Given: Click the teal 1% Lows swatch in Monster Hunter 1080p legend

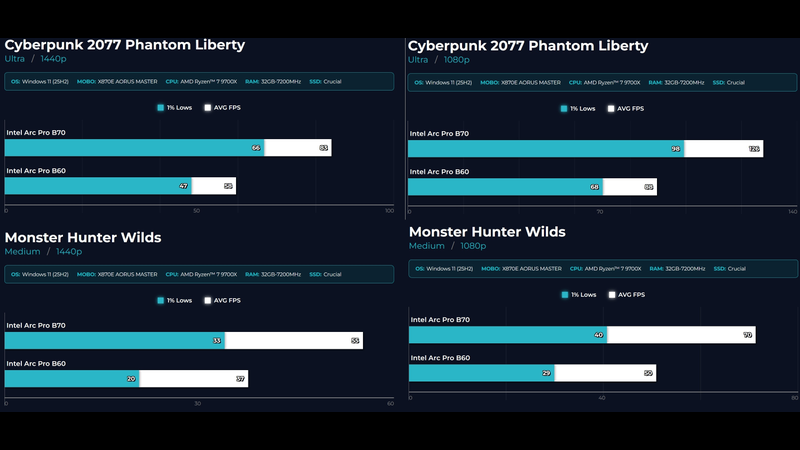Looking at the screenshot, I should [565, 295].
